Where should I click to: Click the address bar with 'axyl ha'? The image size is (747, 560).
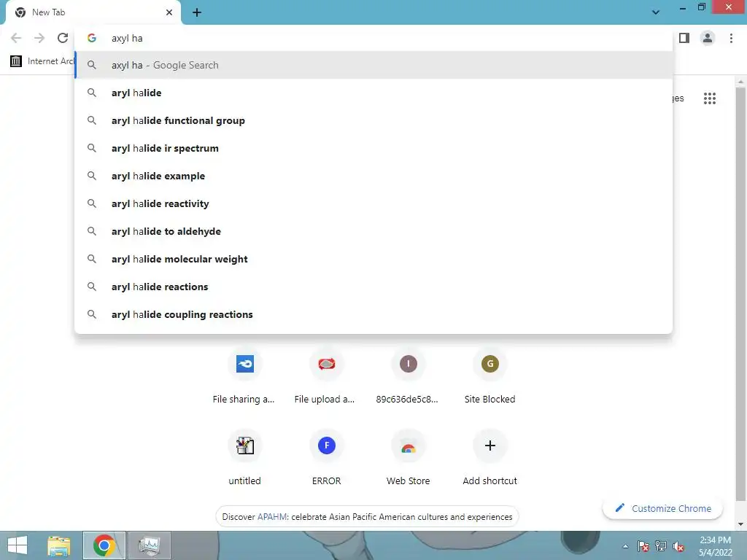coord(373,38)
